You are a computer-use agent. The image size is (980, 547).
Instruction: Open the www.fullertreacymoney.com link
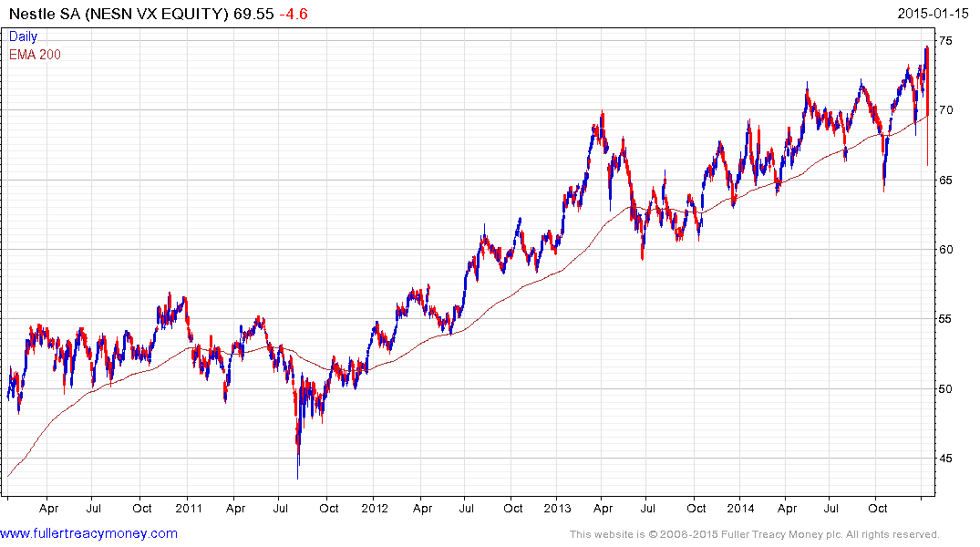coord(88,533)
